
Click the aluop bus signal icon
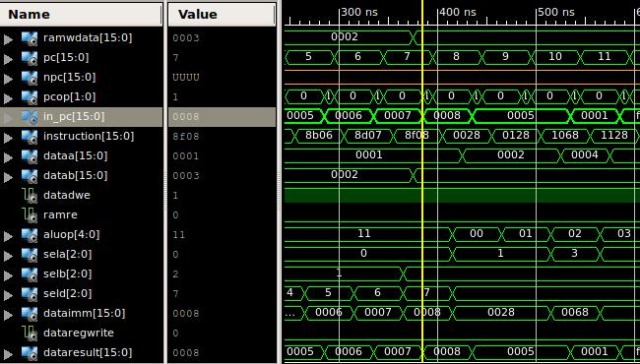(x=30, y=235)
